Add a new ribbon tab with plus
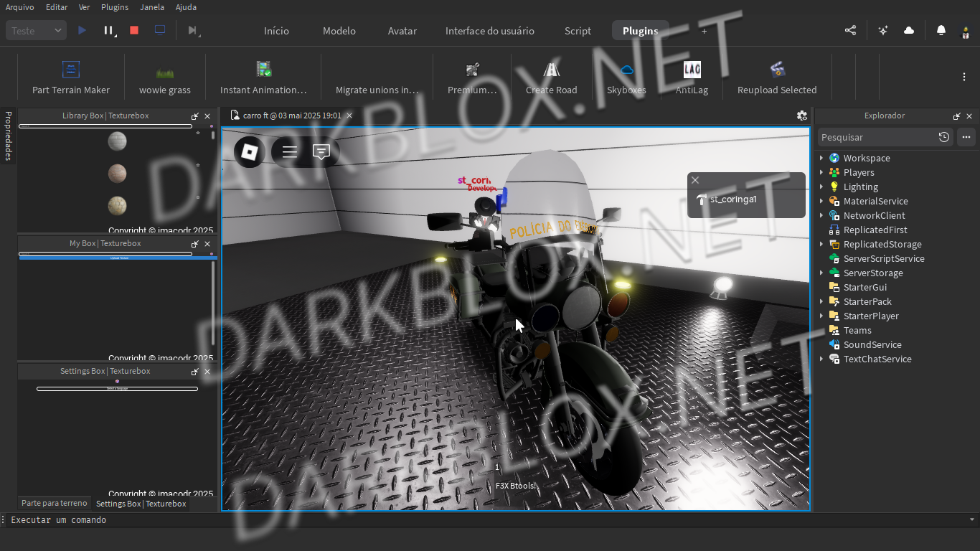Screen dimensions: 980x551 [x=704, y=31]
